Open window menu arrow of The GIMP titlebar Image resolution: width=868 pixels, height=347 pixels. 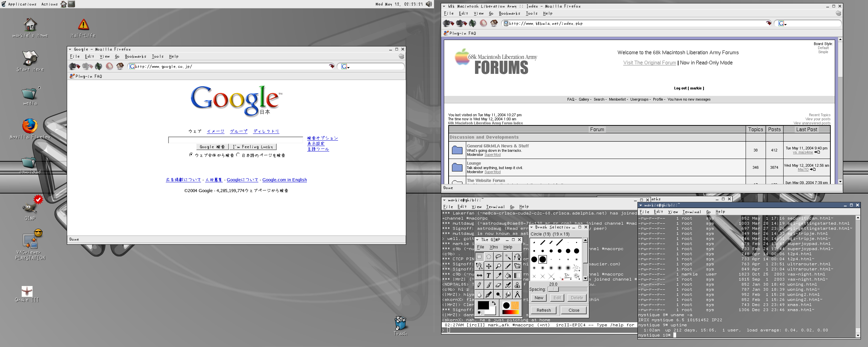tap(477, 240)
